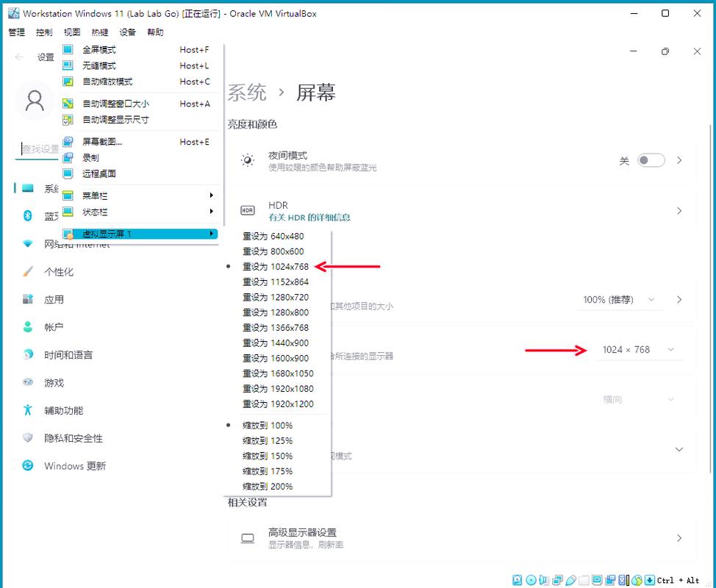Select resolution 1024x768 radio entry
The height and width of the screenshot is (588, 716).
pos(276,267)
